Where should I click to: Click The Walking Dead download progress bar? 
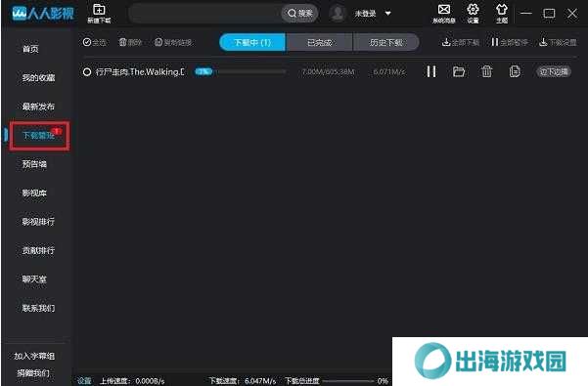point(241,71)
